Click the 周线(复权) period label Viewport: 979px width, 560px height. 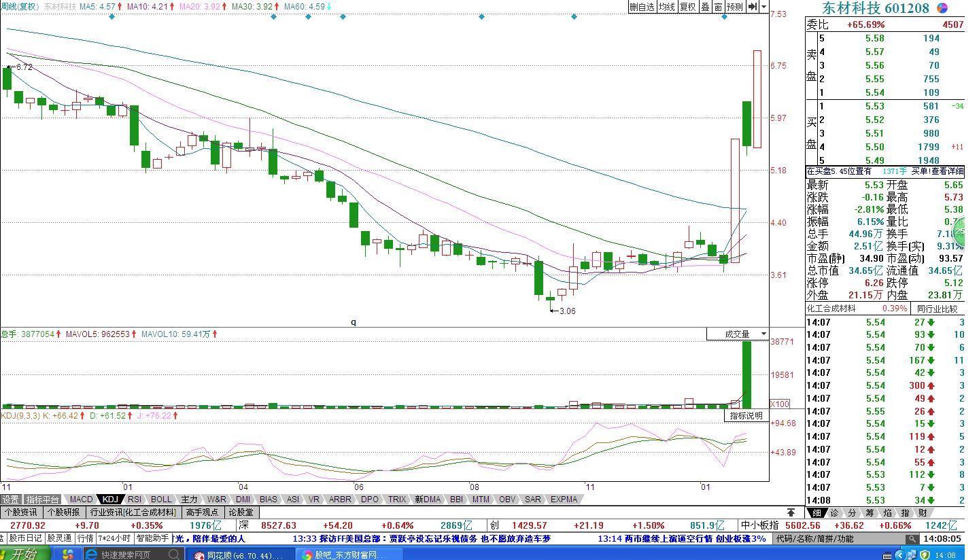20,6
